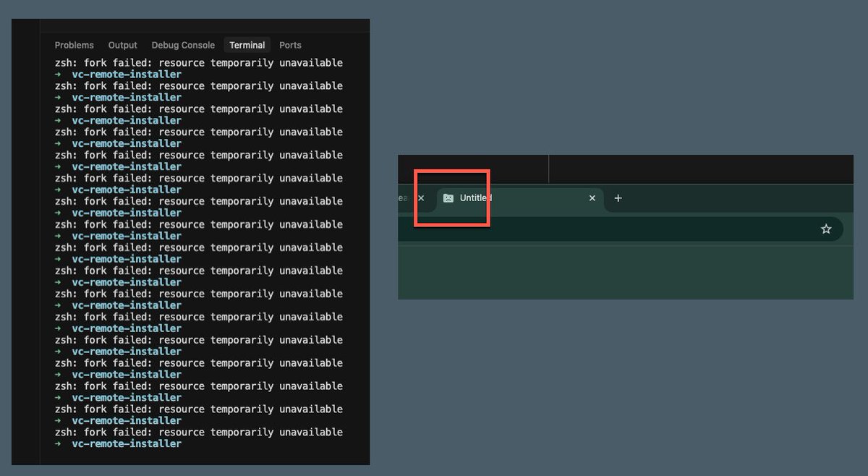Click the sad-face icon on Untitled tab
Screen dimensions: 868x476
pos(448,198)
